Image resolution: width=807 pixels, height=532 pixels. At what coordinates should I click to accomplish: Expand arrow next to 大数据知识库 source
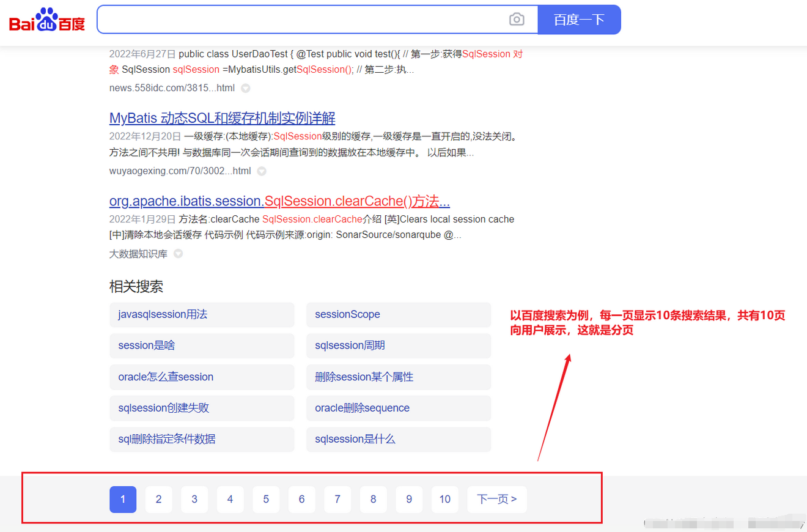pos(178,254)
